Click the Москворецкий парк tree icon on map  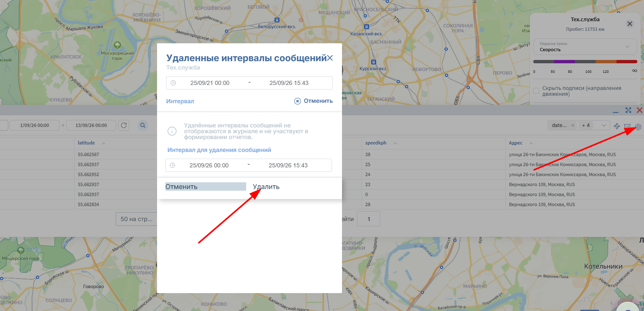point(117,45)
